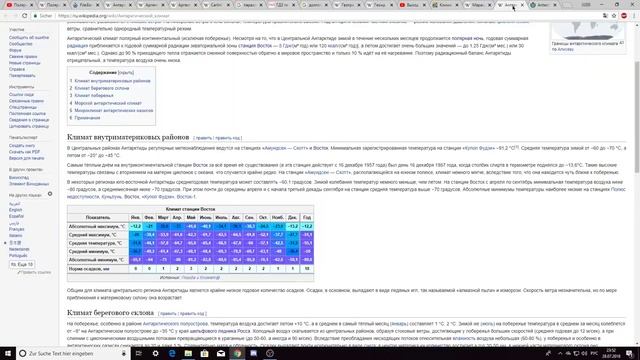Open the Сообщить об ошибке sidebar link

point(29,38)
